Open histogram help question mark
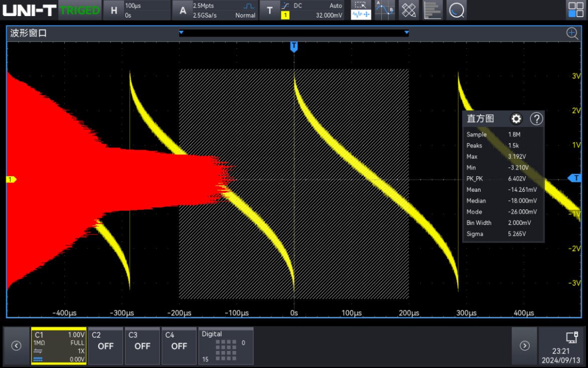Image resolution: width=588 pixels, height=368 pixels. tap(536, 119)
